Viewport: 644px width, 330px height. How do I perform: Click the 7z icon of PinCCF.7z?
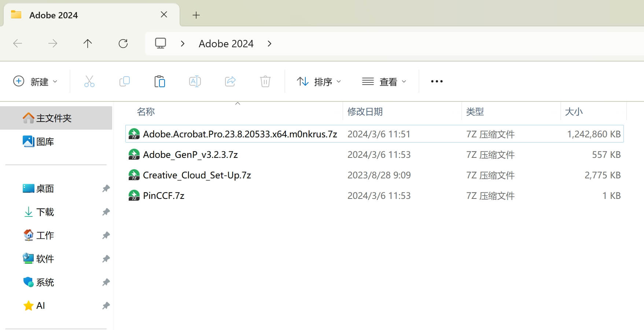click(134, 196)
